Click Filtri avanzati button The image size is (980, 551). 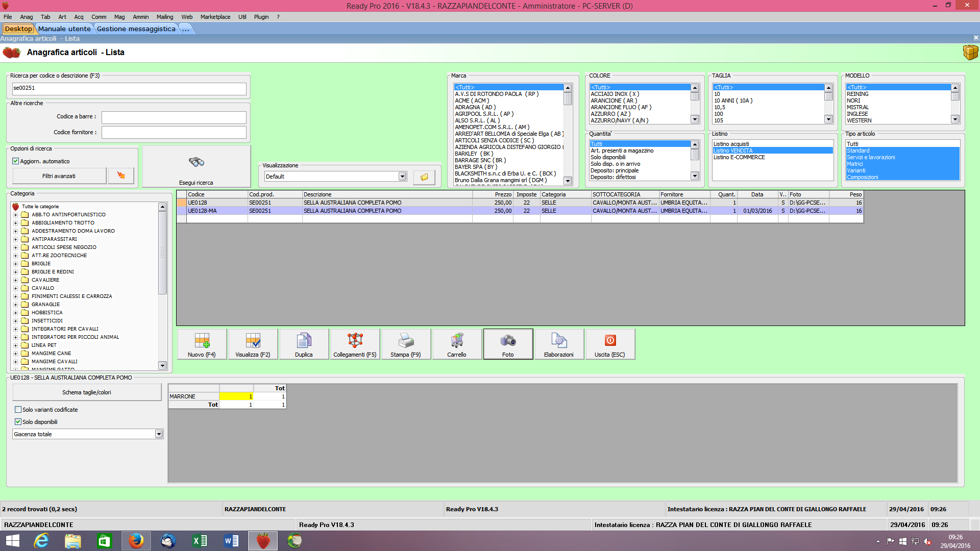59,176
